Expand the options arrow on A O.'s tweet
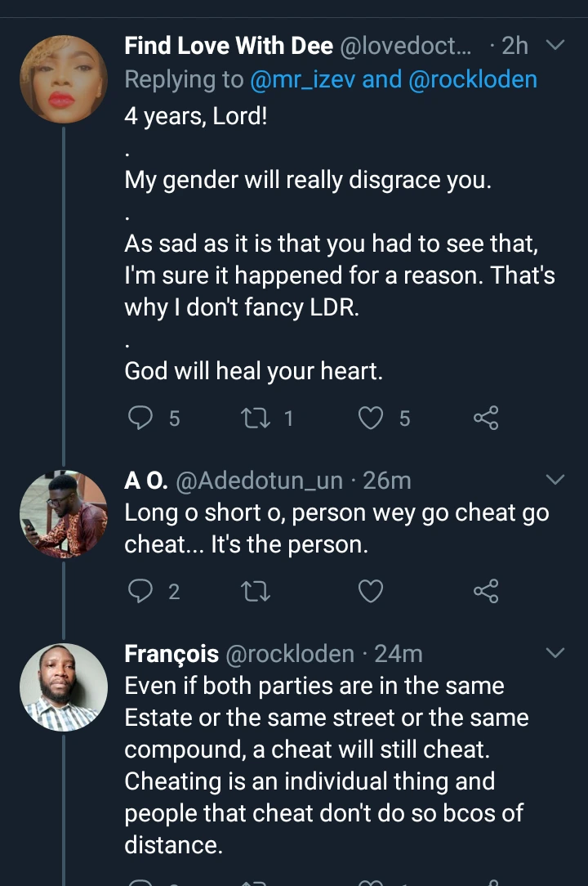Viewport: 588px width, 886px height. tap(555, 480)
